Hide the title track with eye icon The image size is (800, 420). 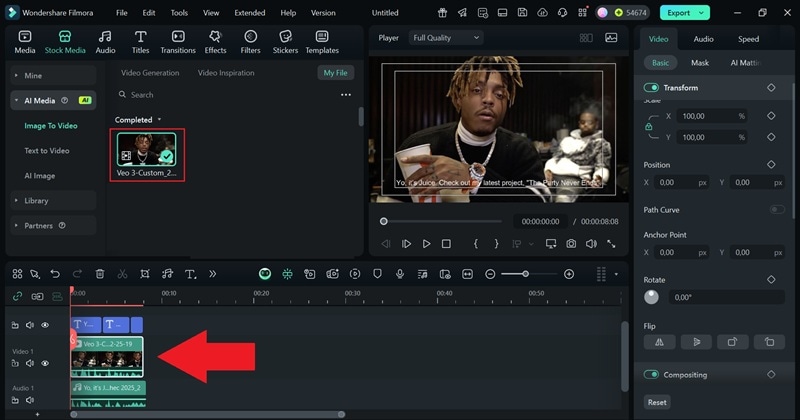point(45,325)
